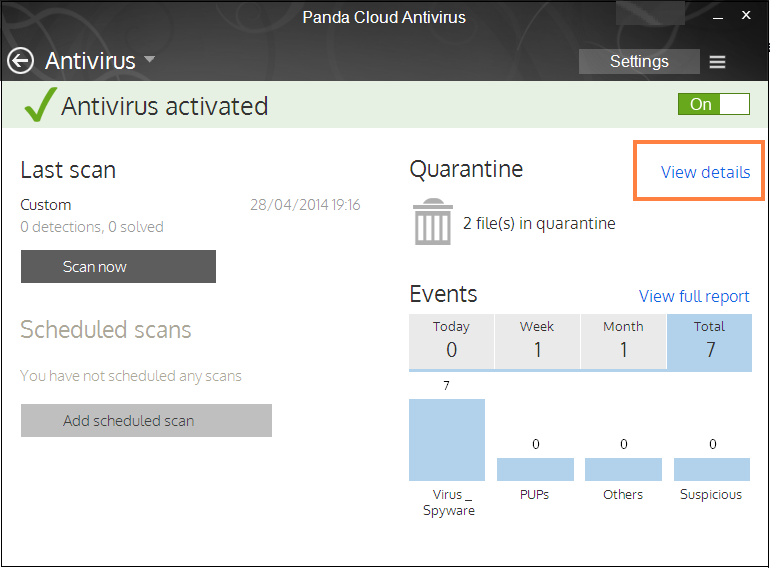Click the quarantine trash bin icon
Image resolution: width=770 pixels, height=569 pixels.
pyautogui.click(x=433, y=221)
